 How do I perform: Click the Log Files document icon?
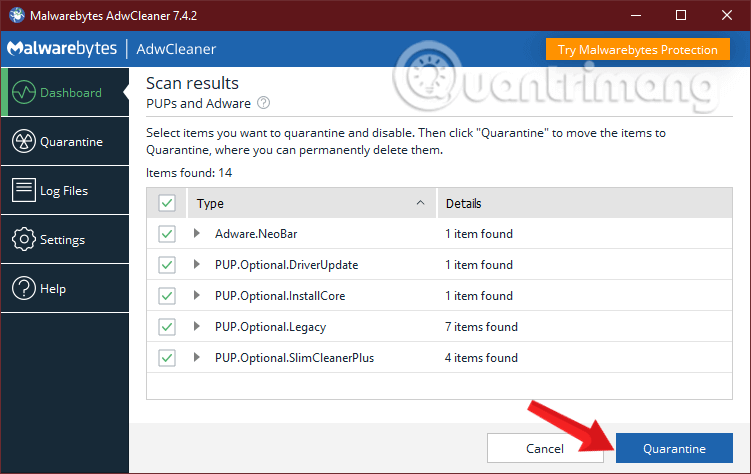pos(24,190)
